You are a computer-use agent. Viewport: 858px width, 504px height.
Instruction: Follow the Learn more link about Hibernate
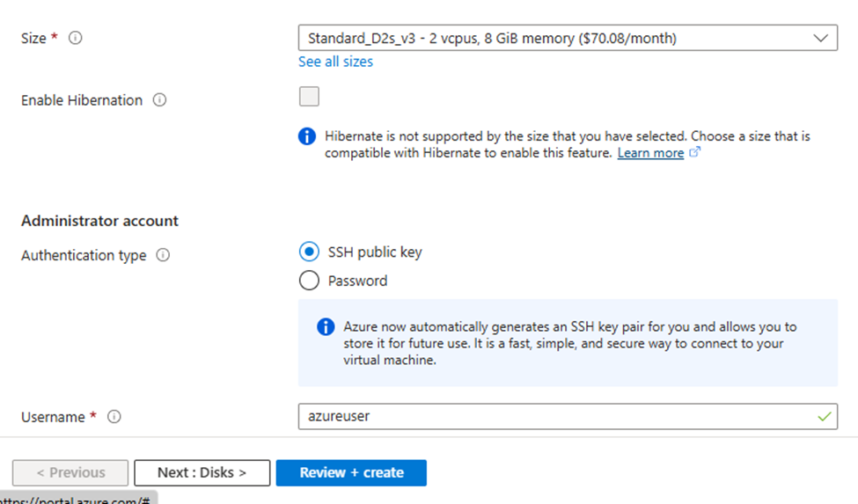tap(650, 153)
